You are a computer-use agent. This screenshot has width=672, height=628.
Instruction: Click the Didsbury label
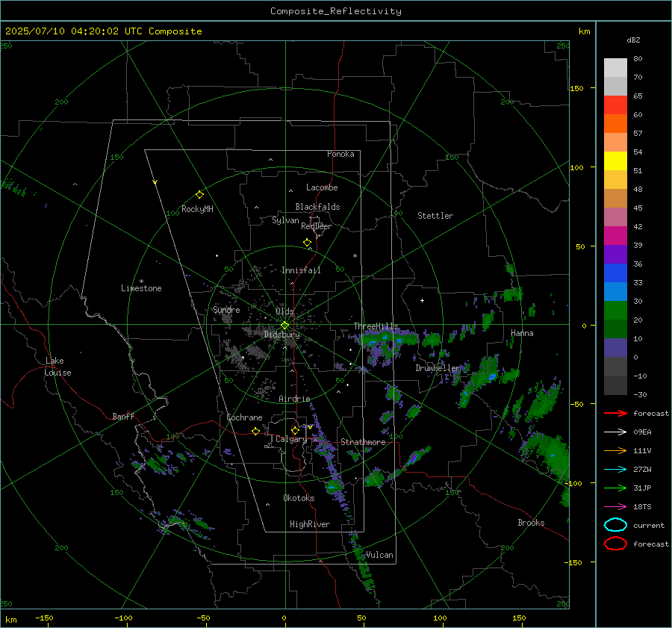[x=282, y=335]
